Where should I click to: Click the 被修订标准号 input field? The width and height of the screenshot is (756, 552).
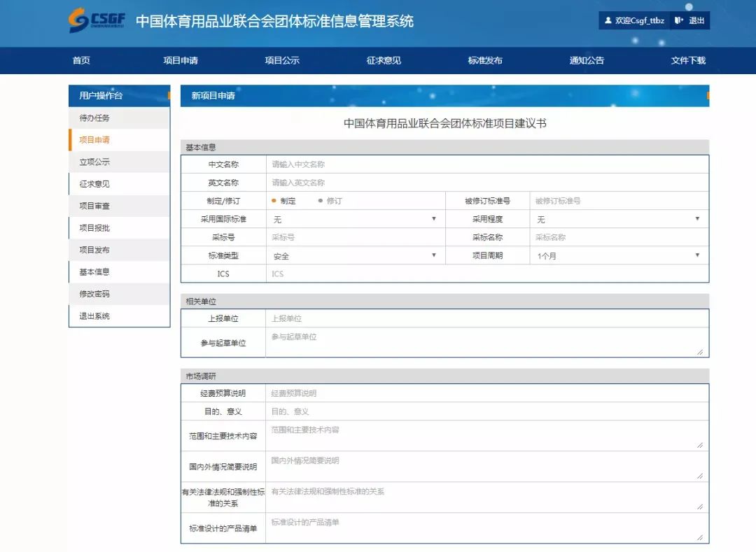pos(619,201)
